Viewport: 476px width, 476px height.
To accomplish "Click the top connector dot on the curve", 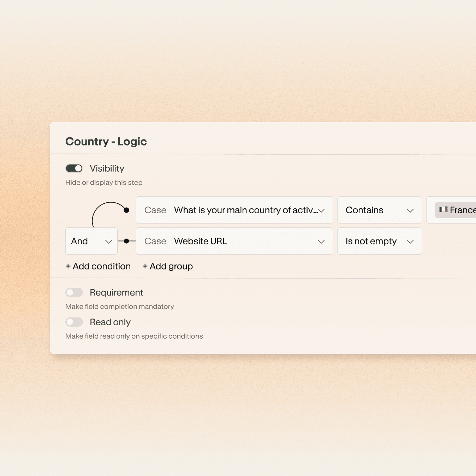I will [126, 210].
